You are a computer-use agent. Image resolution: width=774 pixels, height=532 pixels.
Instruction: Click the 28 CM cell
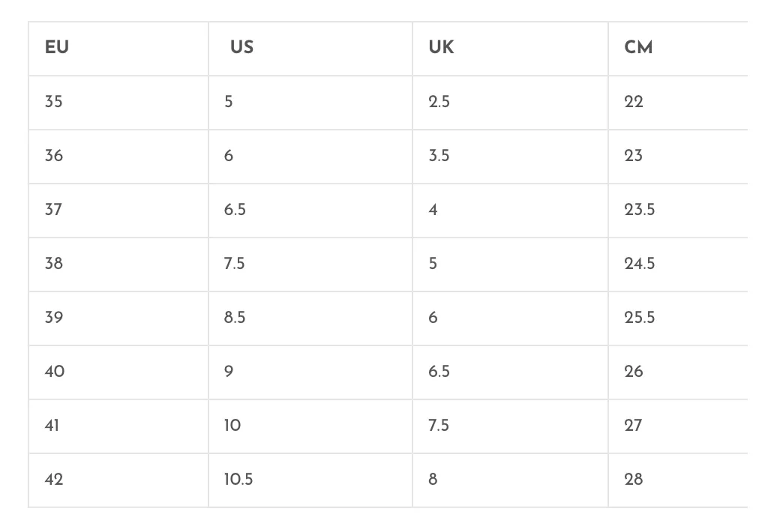(678, 480)
